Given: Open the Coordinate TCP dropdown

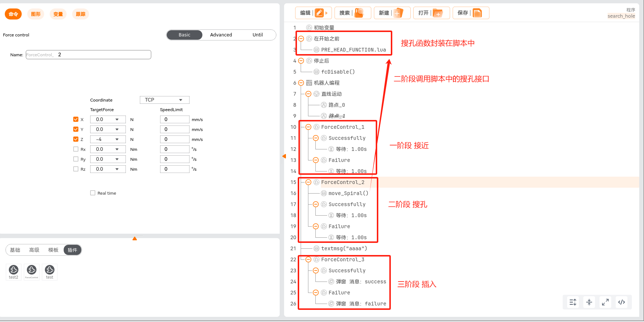Looking at the screenshot, I should point(164,100).
